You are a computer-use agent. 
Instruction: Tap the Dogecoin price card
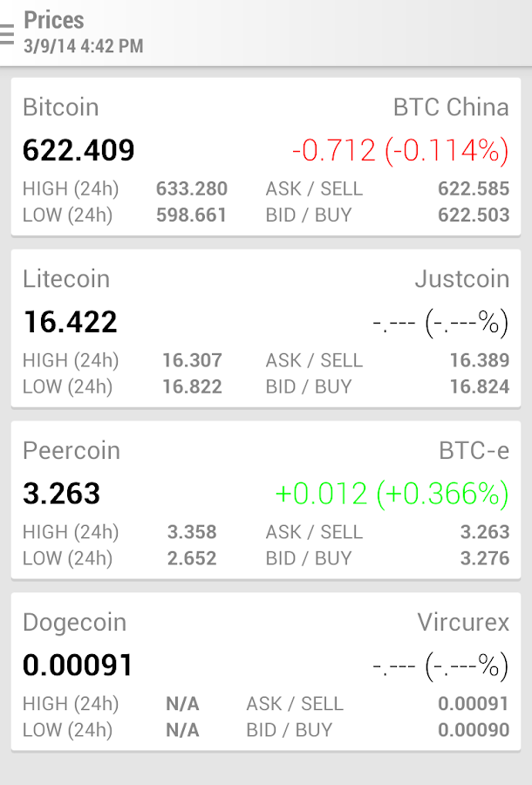pos(266,672)
